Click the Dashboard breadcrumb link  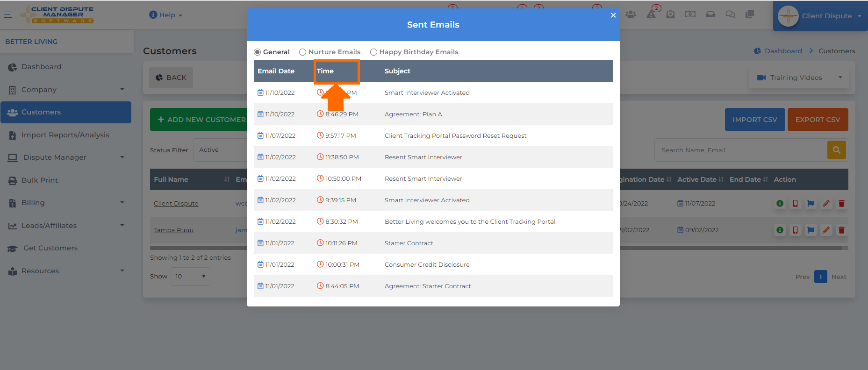tap(778, 51)
